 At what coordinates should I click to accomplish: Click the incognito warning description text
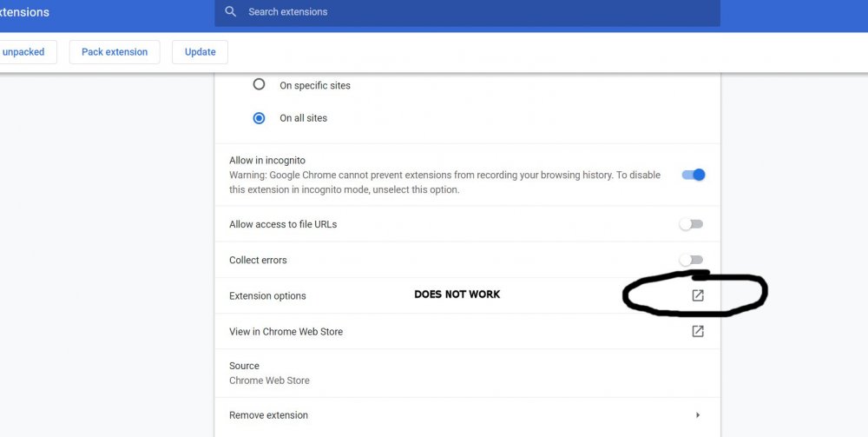click(x=444, y=182)
